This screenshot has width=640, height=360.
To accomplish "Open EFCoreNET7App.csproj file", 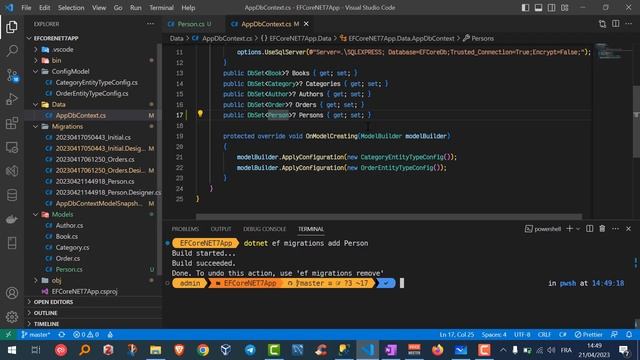I will click(x=84, y=291).
